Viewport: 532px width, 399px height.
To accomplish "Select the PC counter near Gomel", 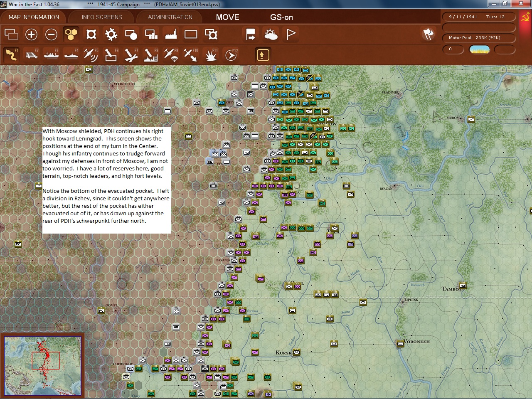I will [101, 310].
